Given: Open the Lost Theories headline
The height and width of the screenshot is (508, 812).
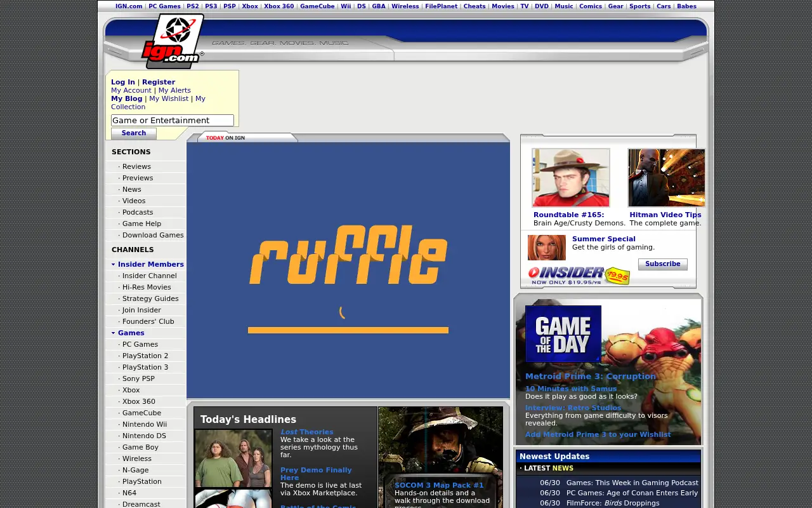Looking at the screenshot, I should pos(307,432).
